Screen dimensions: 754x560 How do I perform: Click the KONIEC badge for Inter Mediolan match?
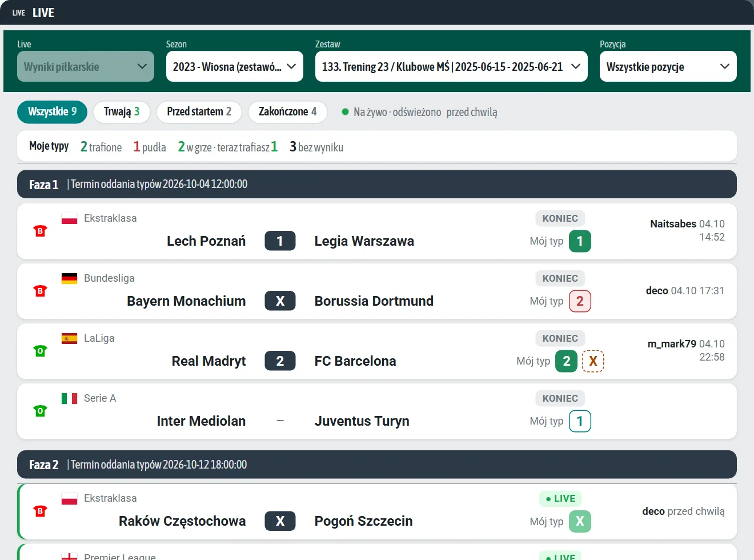(x=560, y=398)
